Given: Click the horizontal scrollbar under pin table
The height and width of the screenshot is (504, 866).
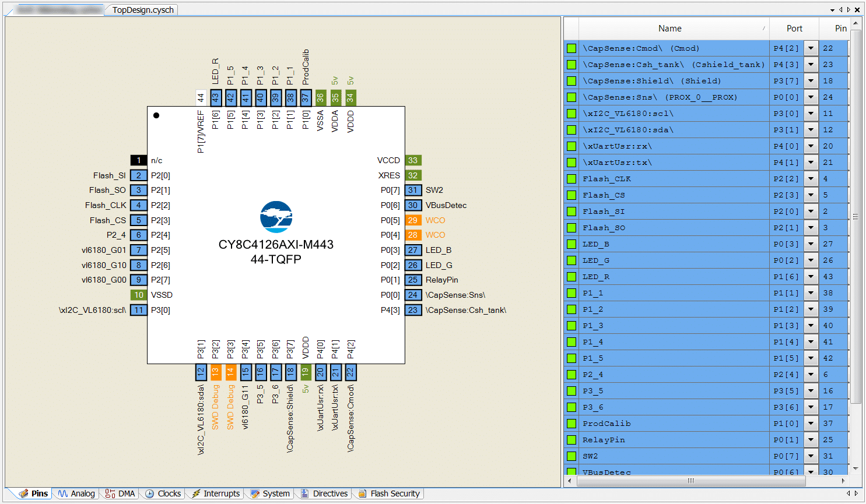Looking at the screenshot, I should [690, 481].
